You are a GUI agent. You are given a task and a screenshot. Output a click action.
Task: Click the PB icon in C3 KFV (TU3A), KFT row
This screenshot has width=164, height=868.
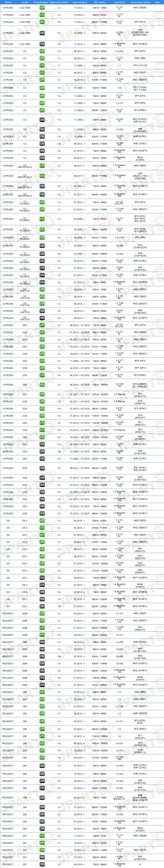(42, 88)
